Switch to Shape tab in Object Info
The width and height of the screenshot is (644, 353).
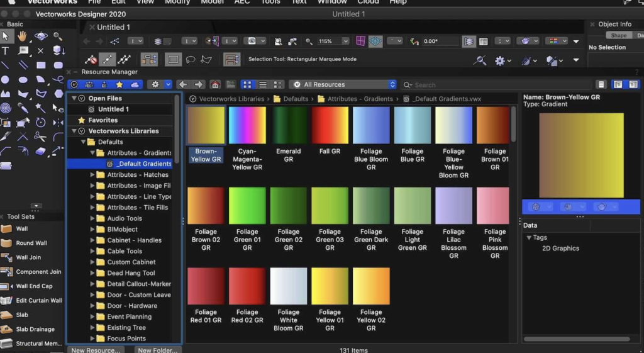click(619, 35)
